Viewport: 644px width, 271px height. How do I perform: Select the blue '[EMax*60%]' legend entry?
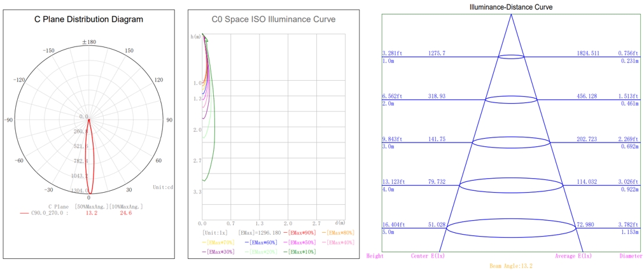point(261,242)
